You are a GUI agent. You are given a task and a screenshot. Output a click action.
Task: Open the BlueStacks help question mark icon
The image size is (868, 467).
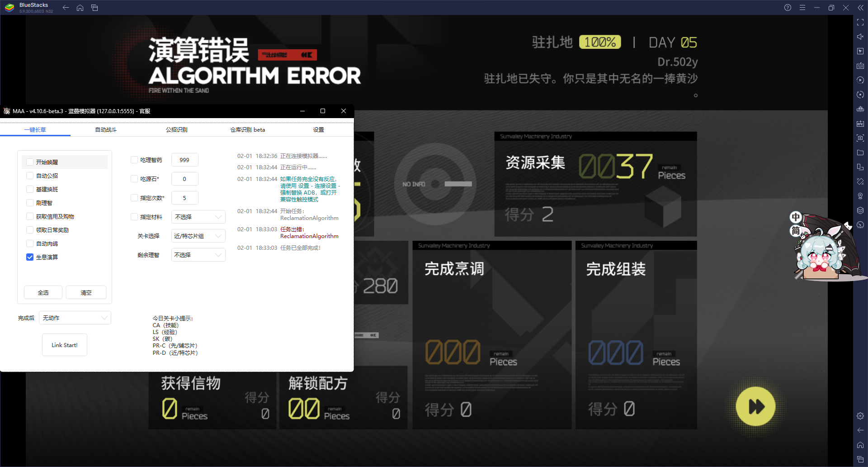point(788,8)
